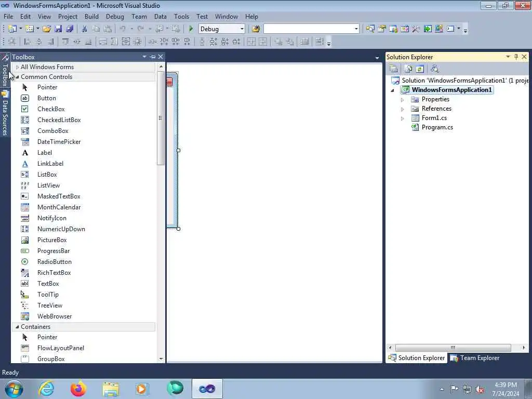Click the Open File folder icon
This screenshot has width=532, height=399.
click(x=47, y=29)
